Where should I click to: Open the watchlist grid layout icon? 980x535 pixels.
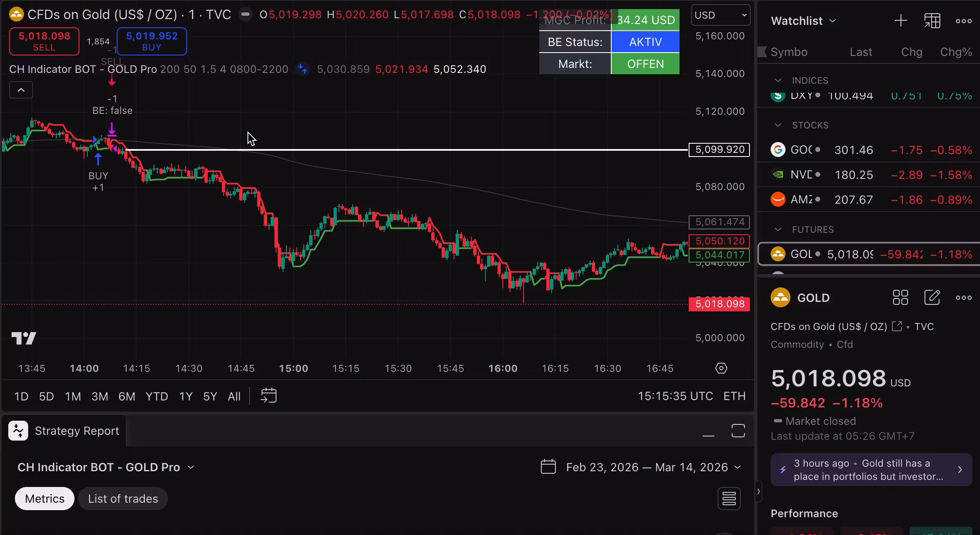point(932,20)
